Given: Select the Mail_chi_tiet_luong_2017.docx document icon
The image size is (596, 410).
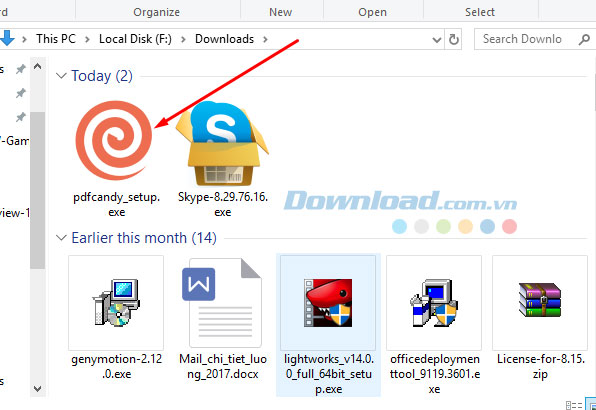Looking at the screenshot, I should tap(222, 302).
